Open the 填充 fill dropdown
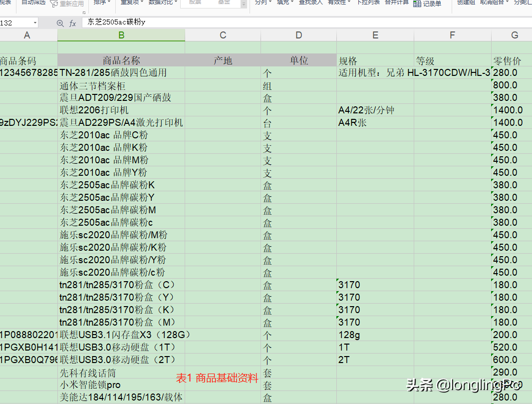 pyautogui.click(x=285, y=2)
